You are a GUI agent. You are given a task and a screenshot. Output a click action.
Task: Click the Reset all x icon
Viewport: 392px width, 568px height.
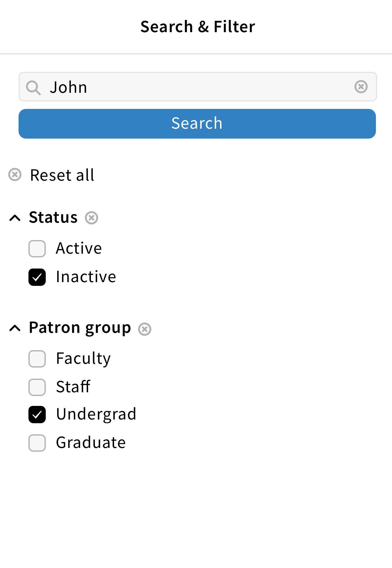coord(15,174)
